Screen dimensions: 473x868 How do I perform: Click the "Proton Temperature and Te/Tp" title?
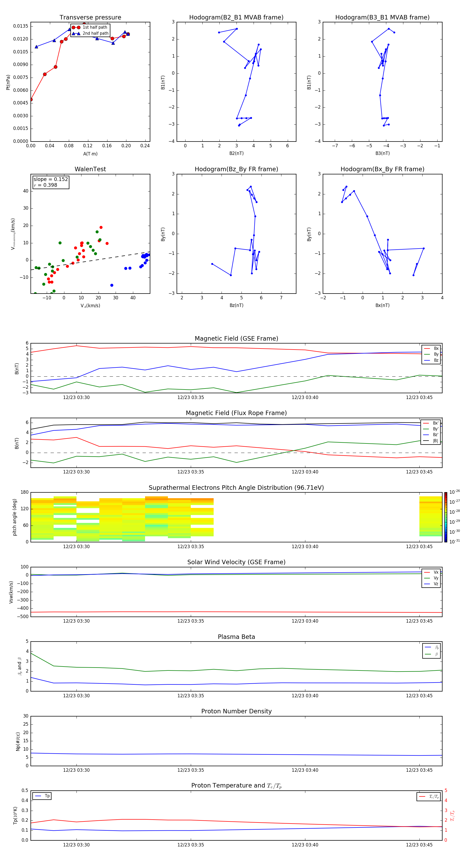point(236,785)
